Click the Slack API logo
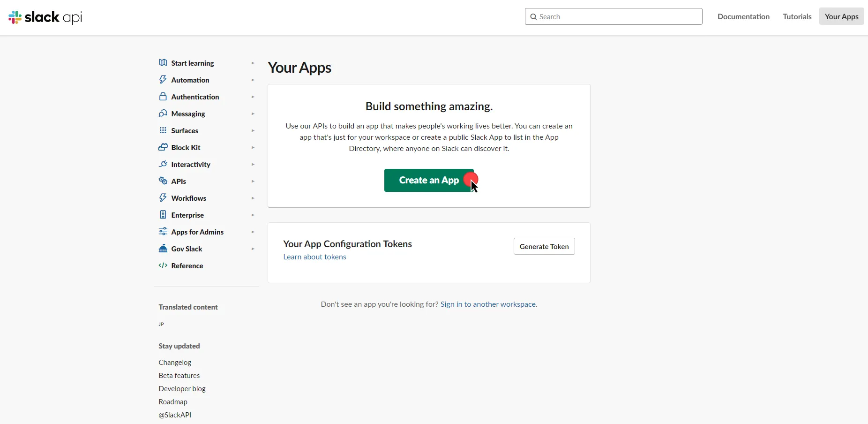The width and height of the screenshot is (868, 424). click(x=45, y=17)
